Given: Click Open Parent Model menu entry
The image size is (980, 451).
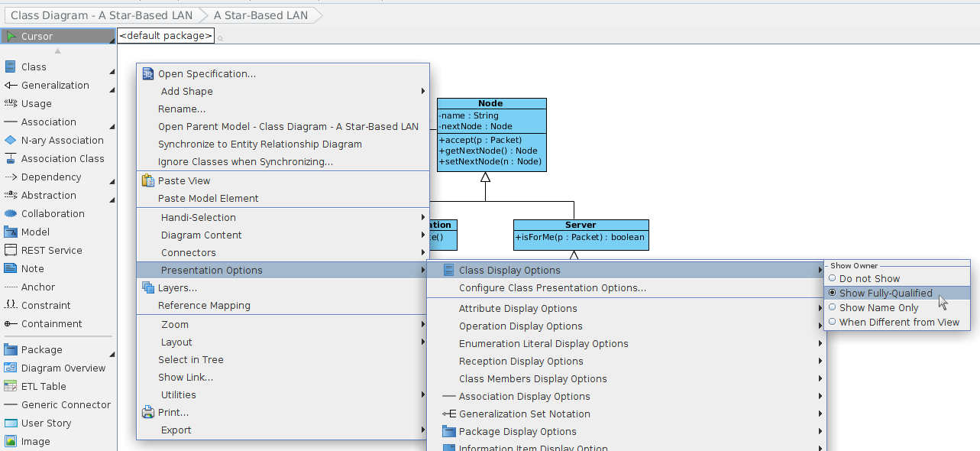Looking at the screenshot, I should [x=283, y=126].
